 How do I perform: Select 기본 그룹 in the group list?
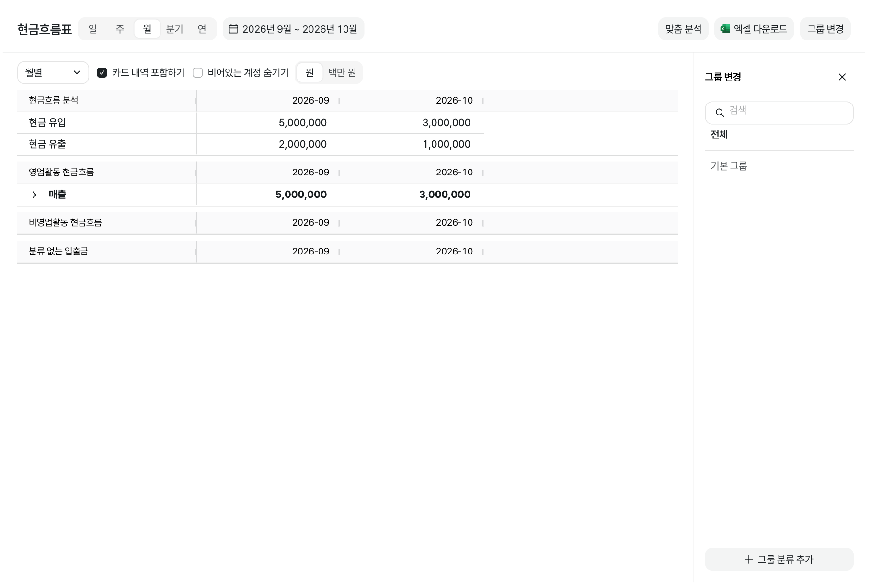[x=729, y=166]
